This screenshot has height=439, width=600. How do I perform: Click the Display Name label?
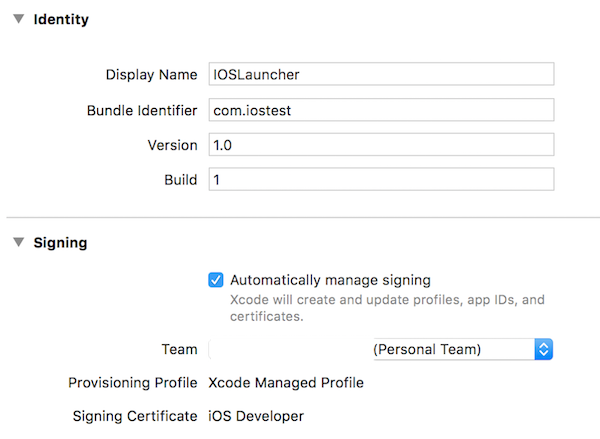152,75
